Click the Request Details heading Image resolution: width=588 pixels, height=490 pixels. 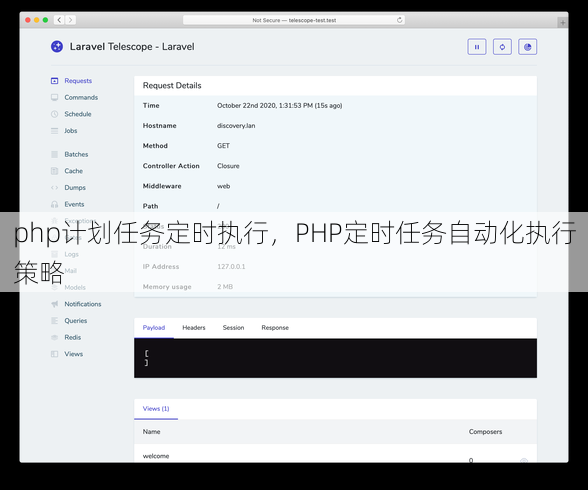point(172,85)
